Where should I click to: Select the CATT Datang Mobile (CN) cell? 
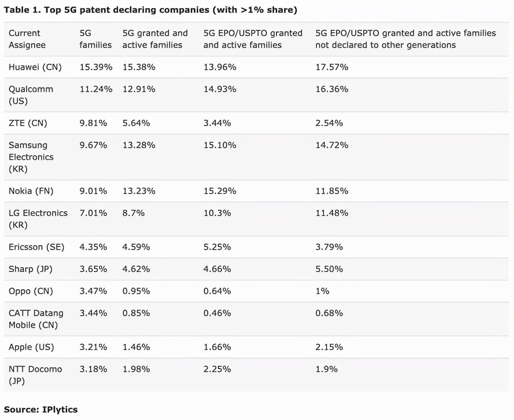(36, 319)
